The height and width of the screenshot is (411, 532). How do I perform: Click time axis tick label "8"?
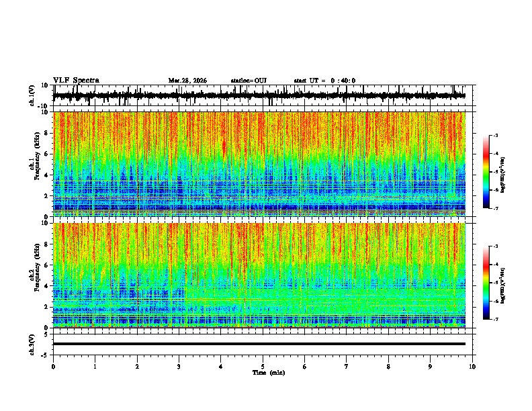tap(388, 367)
